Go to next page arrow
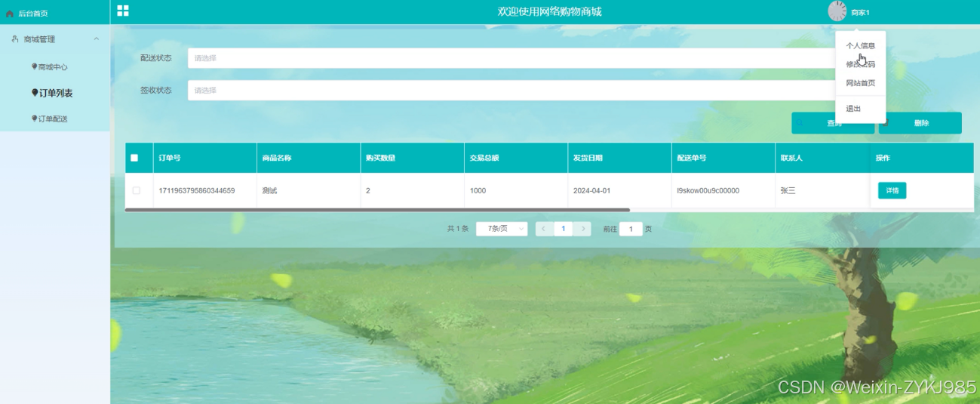The image size is (980, 404). coord(582,229)
